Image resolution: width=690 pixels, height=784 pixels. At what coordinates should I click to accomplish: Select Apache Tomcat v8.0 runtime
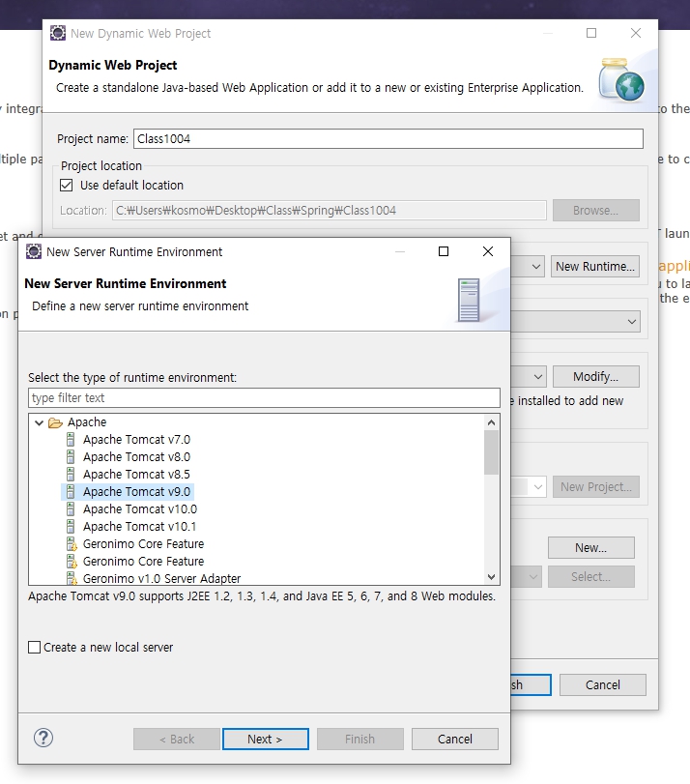[136, 457]
